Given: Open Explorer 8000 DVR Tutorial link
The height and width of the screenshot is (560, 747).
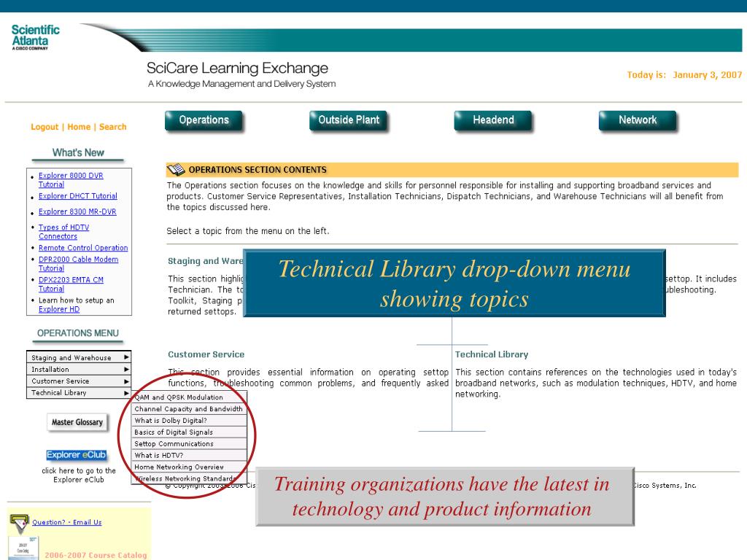Looking at the screenshot, I should 71,180.
